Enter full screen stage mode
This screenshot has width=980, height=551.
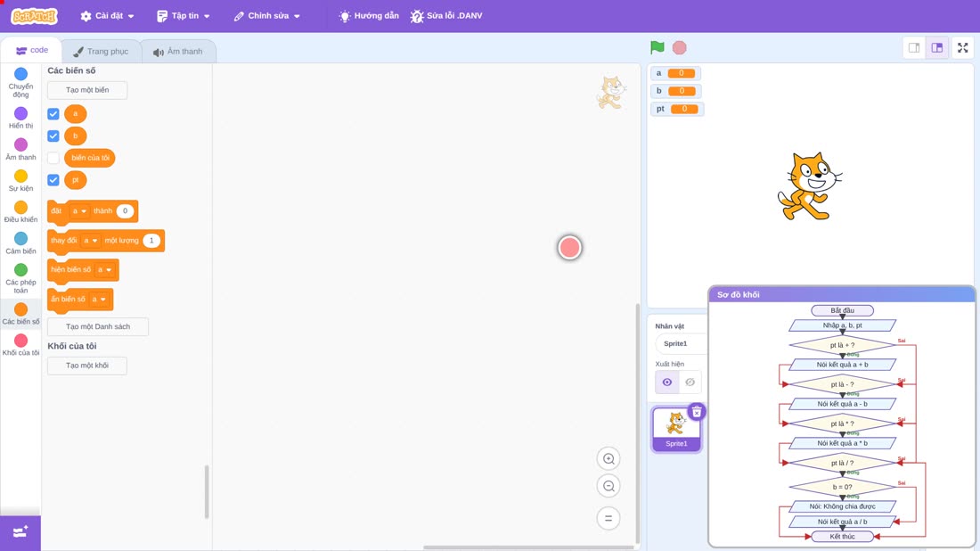tap(962, 47)
